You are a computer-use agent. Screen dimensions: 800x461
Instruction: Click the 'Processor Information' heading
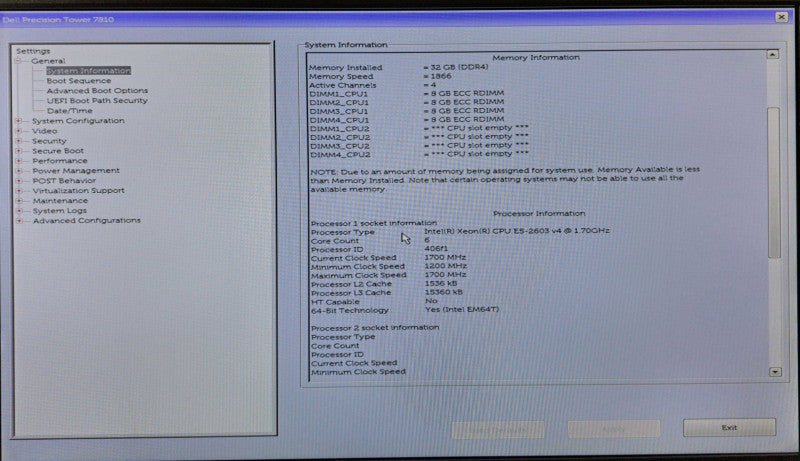pos(539,214)
